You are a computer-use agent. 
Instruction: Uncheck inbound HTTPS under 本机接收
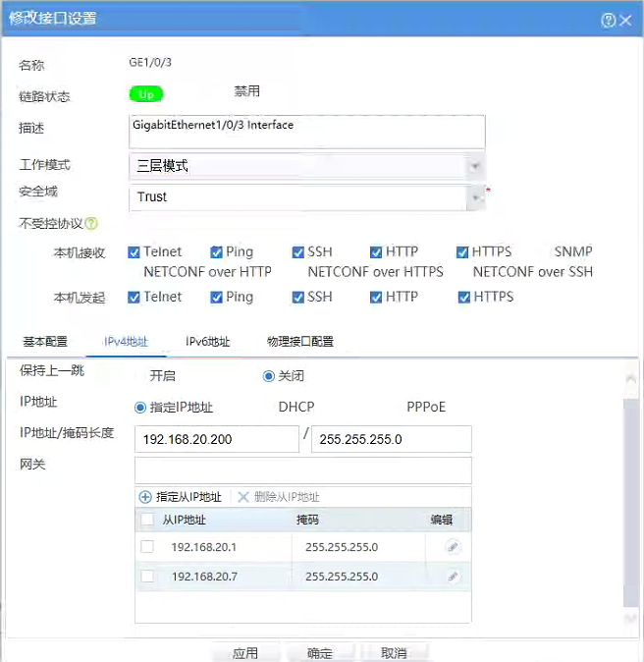(462, 252)
